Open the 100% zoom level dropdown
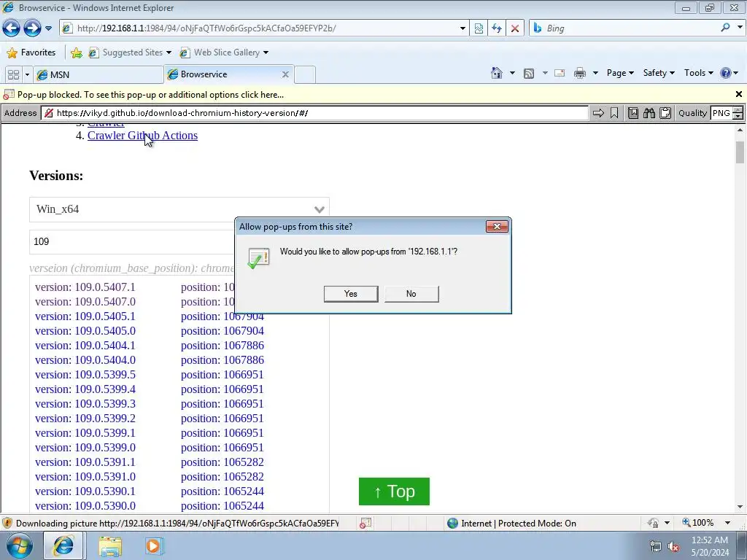Viewport: 747px width, 560px height. [727, 523]
